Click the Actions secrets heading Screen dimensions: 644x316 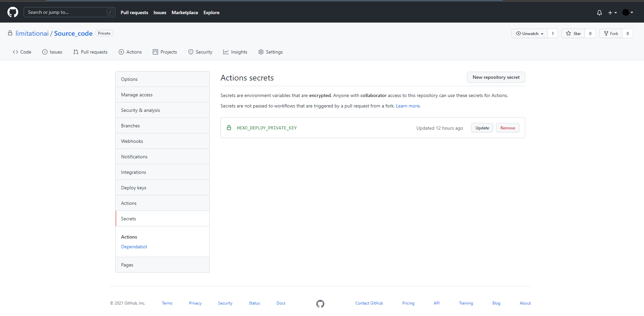pyautogui.click(x=247, y=78)
